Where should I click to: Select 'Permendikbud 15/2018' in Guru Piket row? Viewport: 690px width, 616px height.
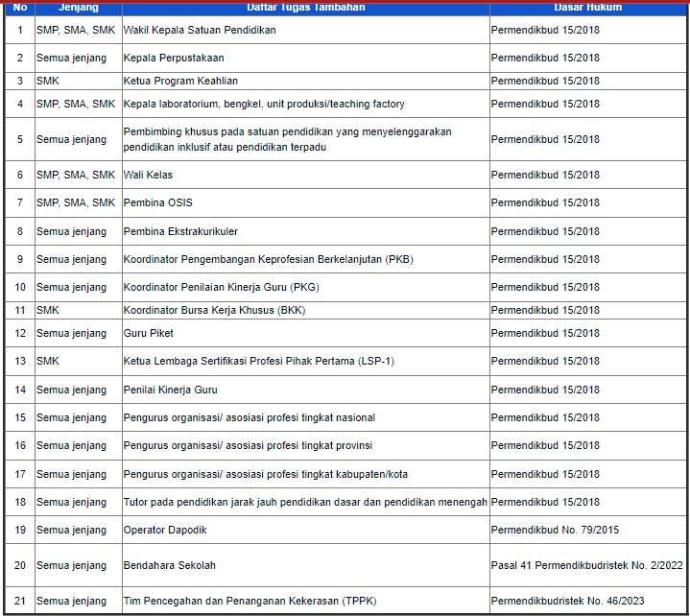coord(588,333)
